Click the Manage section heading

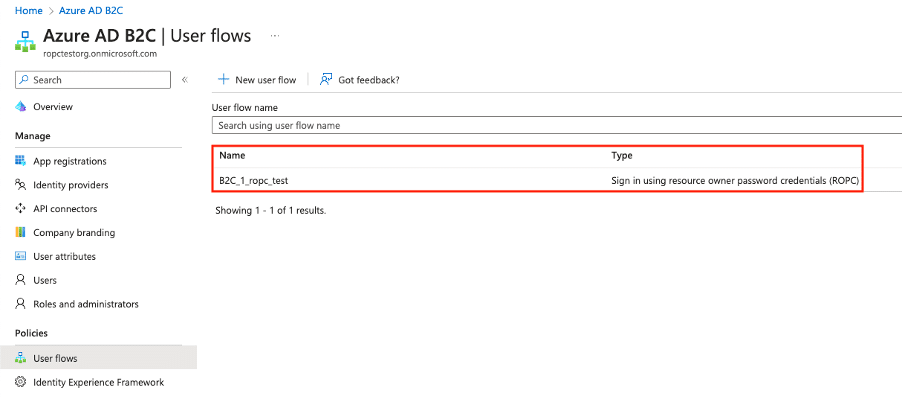click(33, 136)
